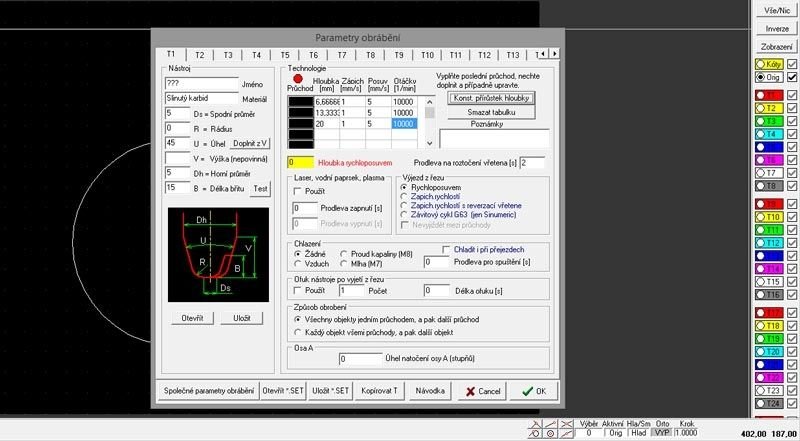
Task: Choose Každý objekt všemi průchody option
Action: pos(298,331)
